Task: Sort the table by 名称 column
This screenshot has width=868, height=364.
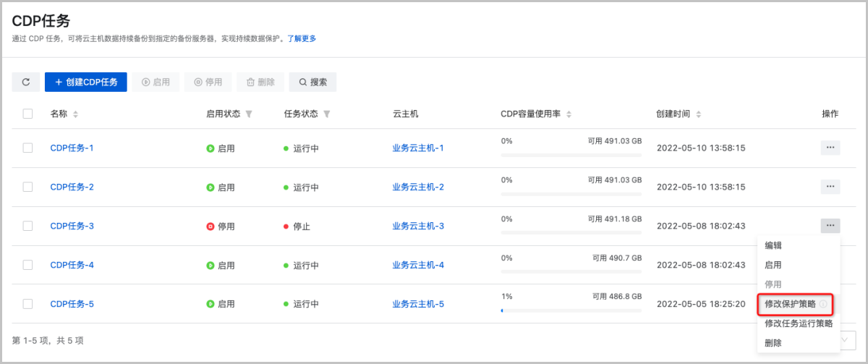Action: click(x=75, y=114)
